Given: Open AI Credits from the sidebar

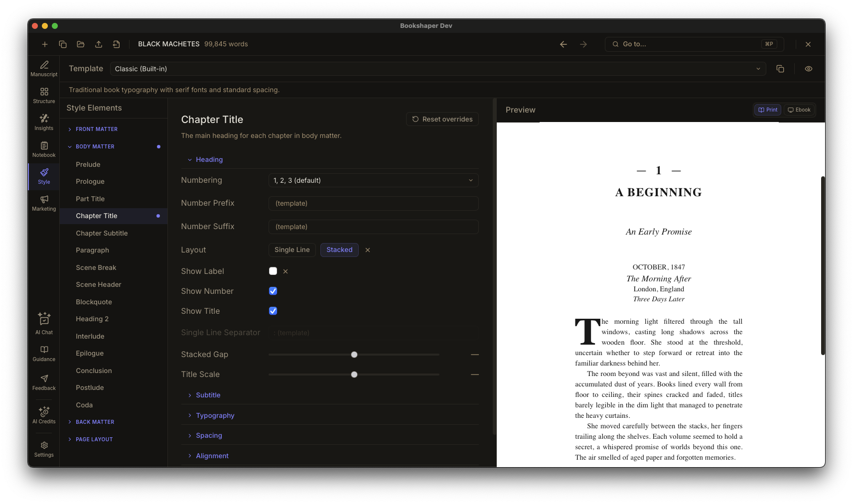Looking at the screenshot, I should pyautogui.click(x=44, y=415).
